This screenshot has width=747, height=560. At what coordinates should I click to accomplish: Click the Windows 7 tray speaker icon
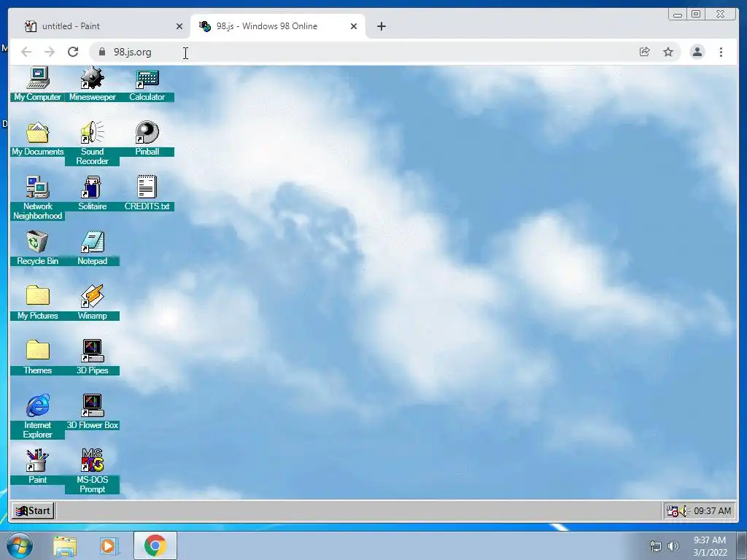pos(673,546)
